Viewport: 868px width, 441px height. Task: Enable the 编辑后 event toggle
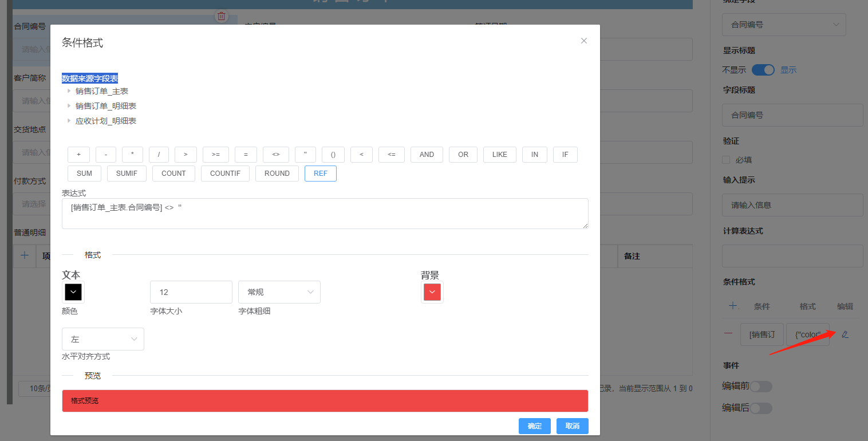761,408
